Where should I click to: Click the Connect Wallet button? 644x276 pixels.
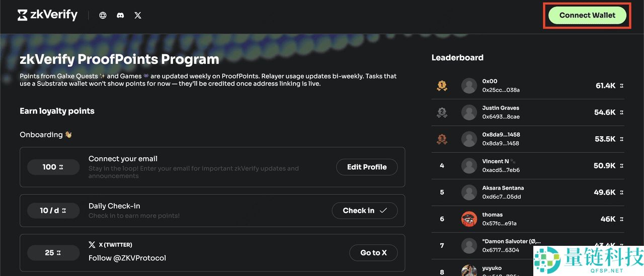click(587, 16)
